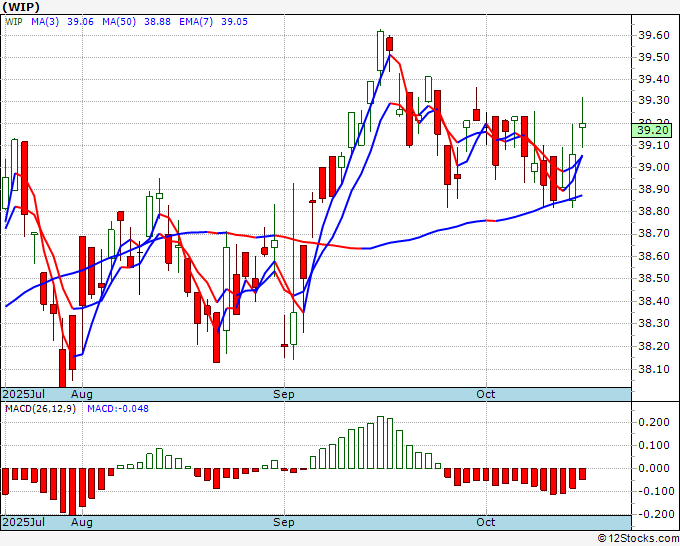Screen dimensions: 680x546
Task: Click the MA(50) value 38.88
Action: point(157,22)
